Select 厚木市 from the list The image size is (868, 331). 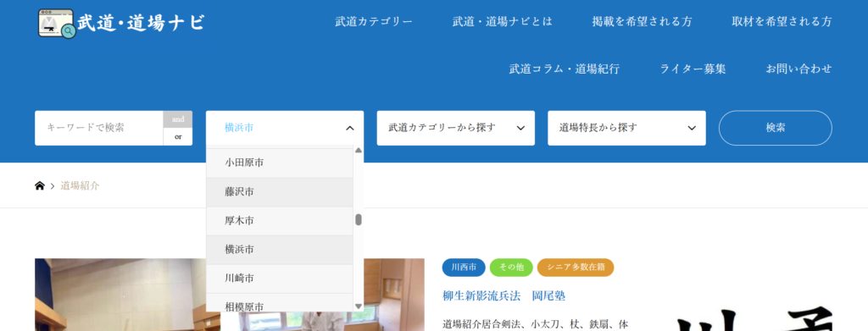tap(280, 220)
